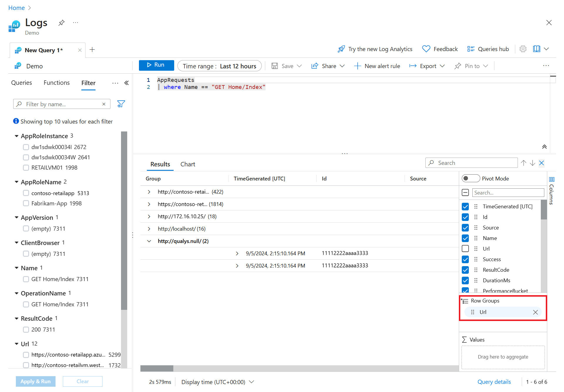Screen dimensions: 564x392
Task: Pin the Logs page using pin icon
Action: click(61, 23)
